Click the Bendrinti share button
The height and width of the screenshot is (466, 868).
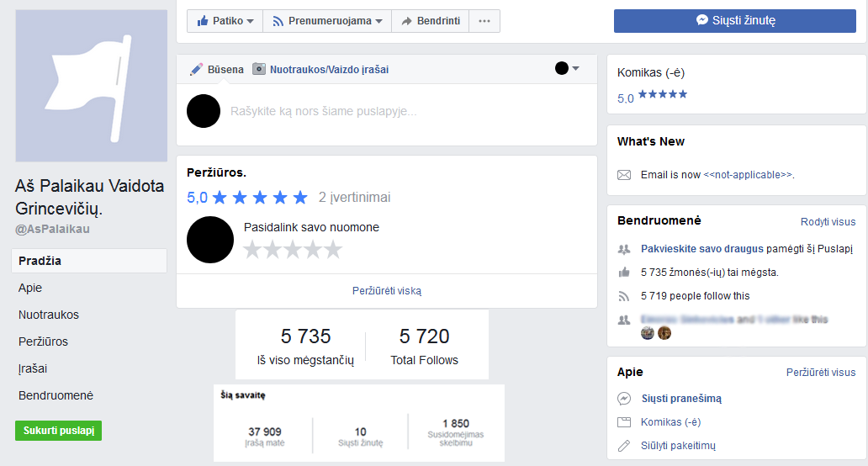[430, 21]
